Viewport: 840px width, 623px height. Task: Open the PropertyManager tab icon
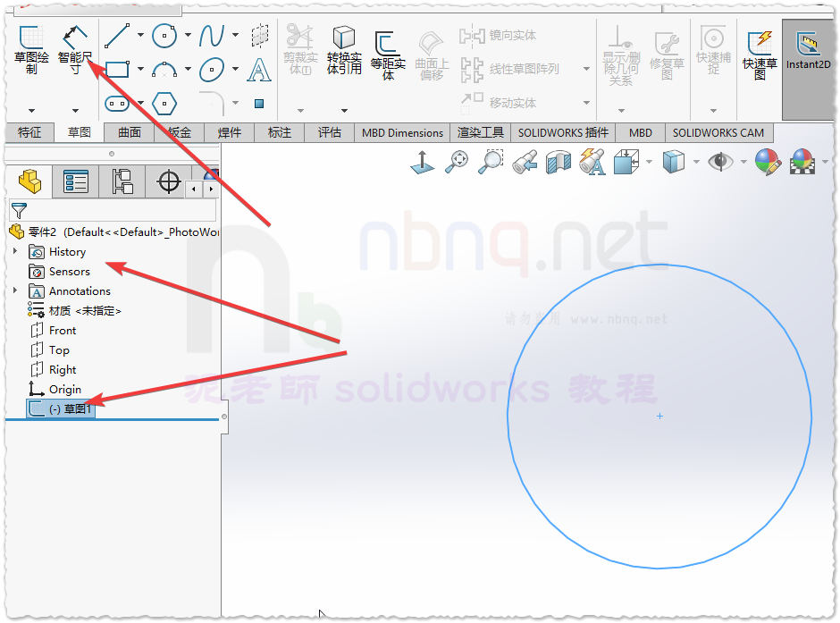[x=76, y=181]
